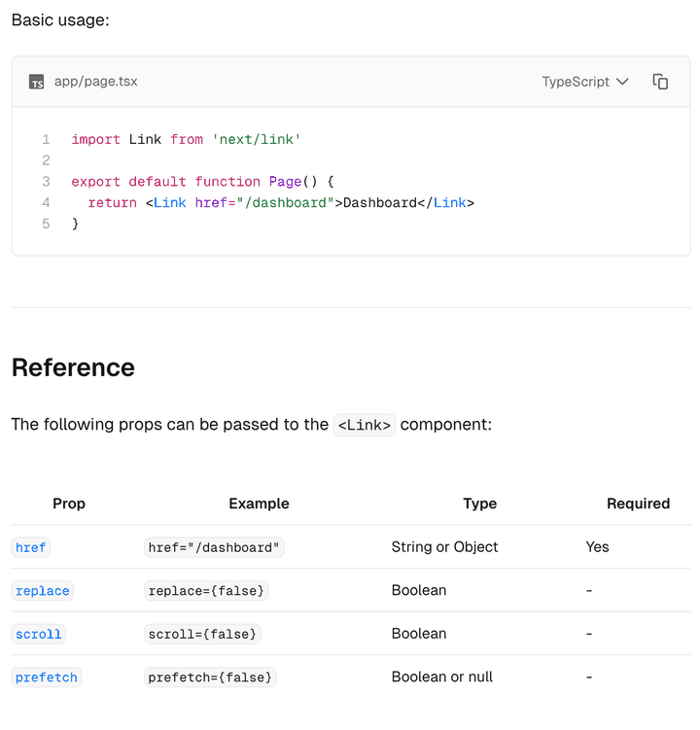Open the TypeScript language dropdown
The width and height of the screenshot is (700, 730).
pos(584,82)
